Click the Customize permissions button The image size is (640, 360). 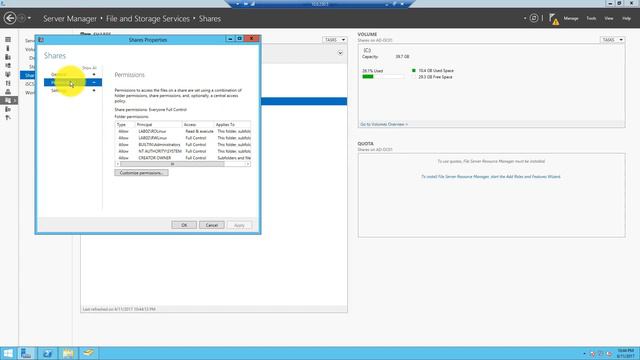(141, 173)
